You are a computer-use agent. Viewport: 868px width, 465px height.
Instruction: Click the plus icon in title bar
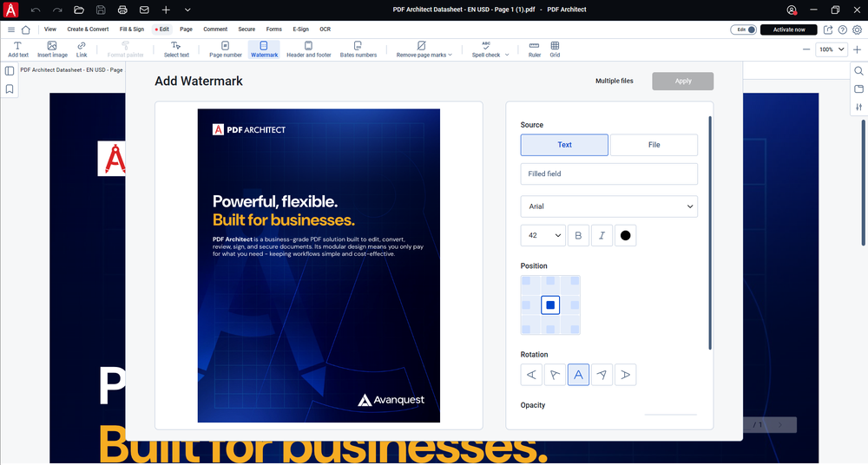click(x=166, y=10)
